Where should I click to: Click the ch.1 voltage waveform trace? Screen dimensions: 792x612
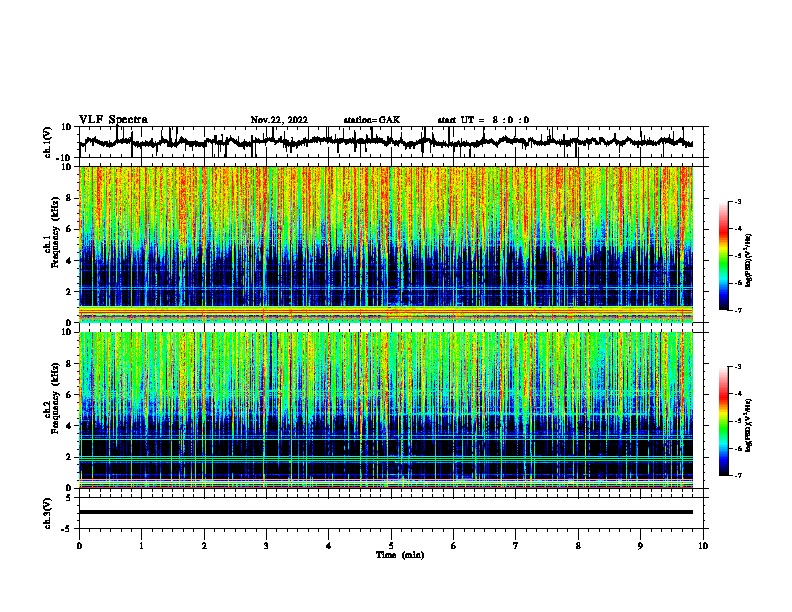(x=385, y=142)
